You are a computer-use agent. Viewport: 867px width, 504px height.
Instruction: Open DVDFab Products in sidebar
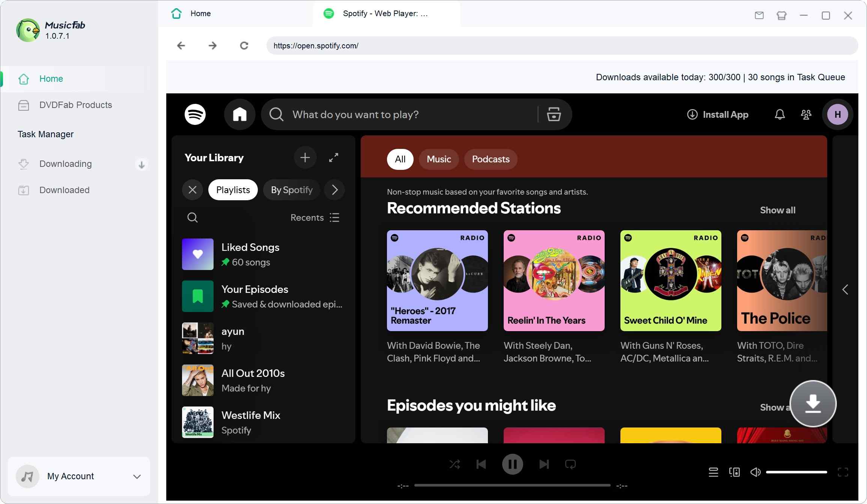(x=79, y=105)
